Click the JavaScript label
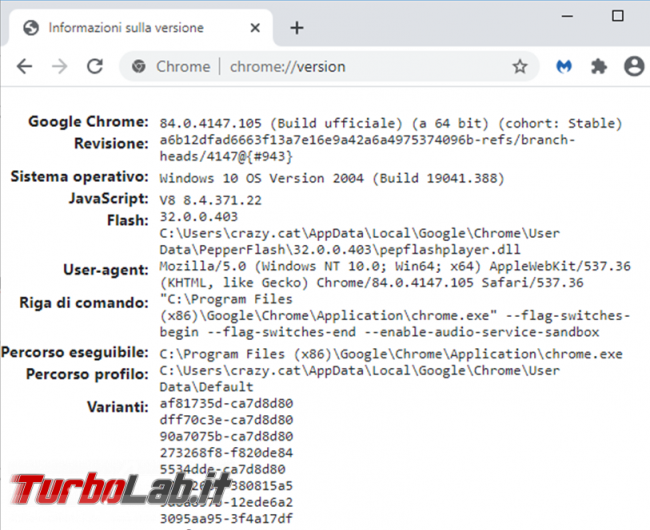The height and width of the screenshot is (530, 650). coord(109,198)
